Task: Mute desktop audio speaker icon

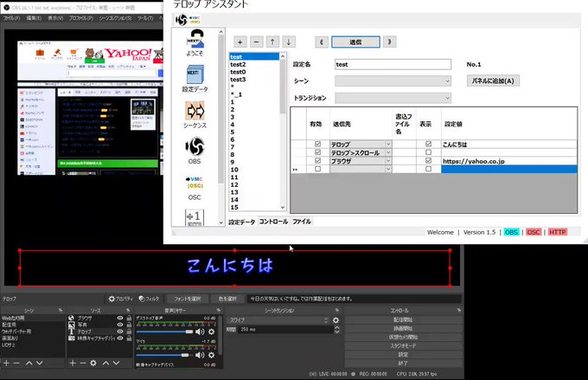Action: 200,332
